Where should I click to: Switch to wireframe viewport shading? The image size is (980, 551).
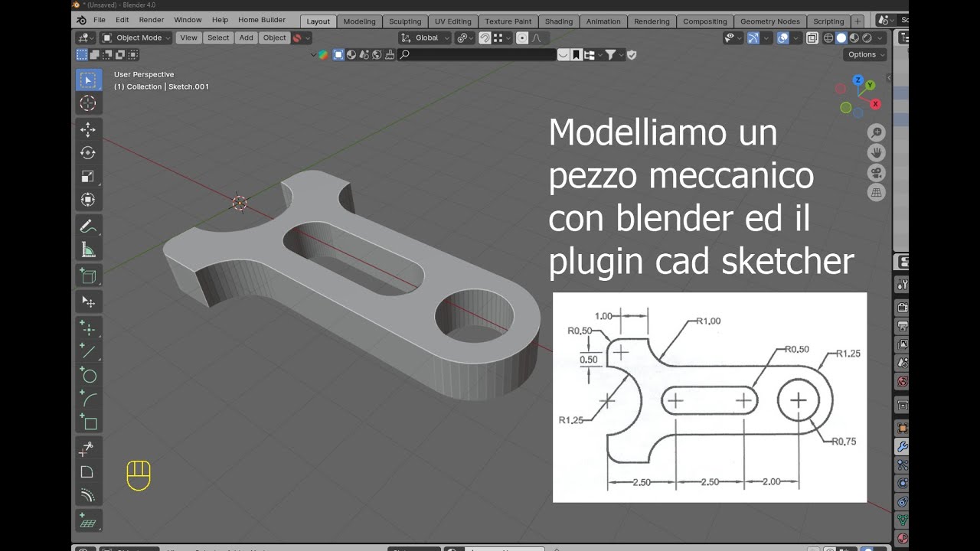(828, 37)
